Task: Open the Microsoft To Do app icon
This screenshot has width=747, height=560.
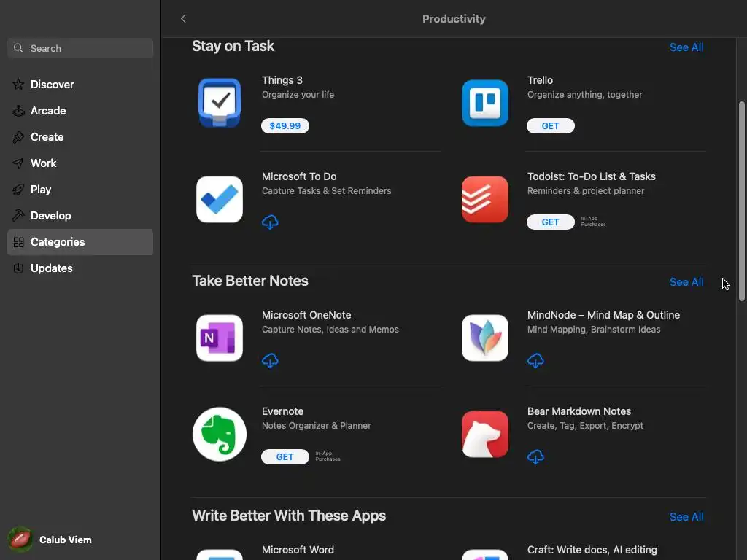Action: coord(219,199)
